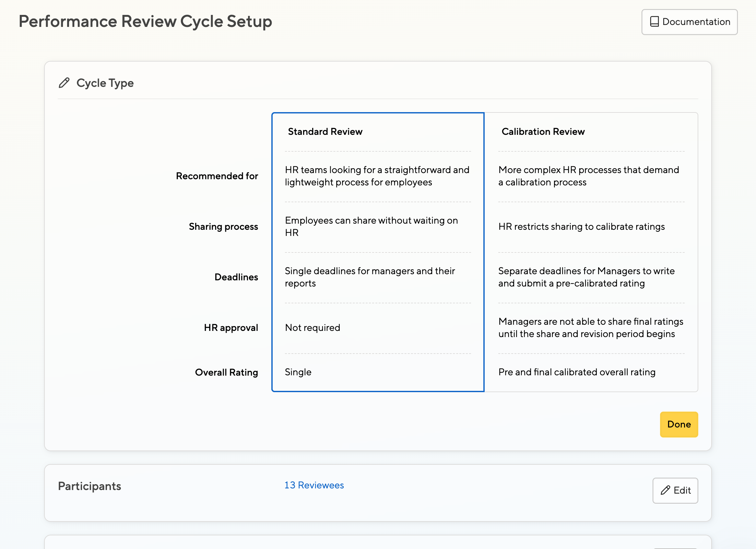Click the pencil icon in Edit button
This screenshot has width=756, height=549.
tap(665, 490)
